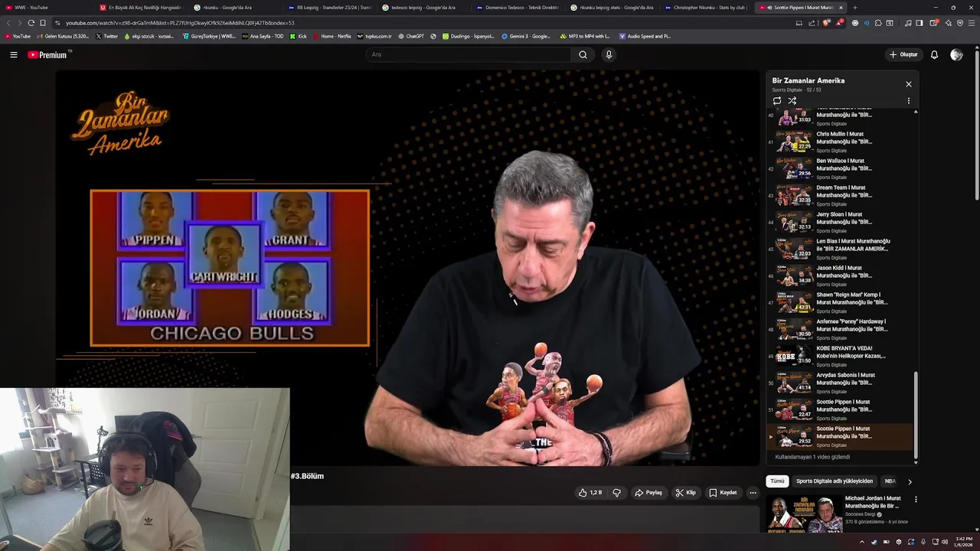
Task: Open browser main hamburger menu
Action: click(x=972, y=23)
